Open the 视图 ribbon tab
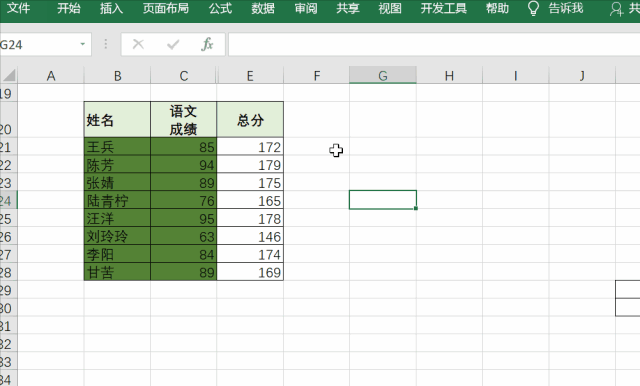Viewport: 640px width, 386px height. [x=390, y=8]
